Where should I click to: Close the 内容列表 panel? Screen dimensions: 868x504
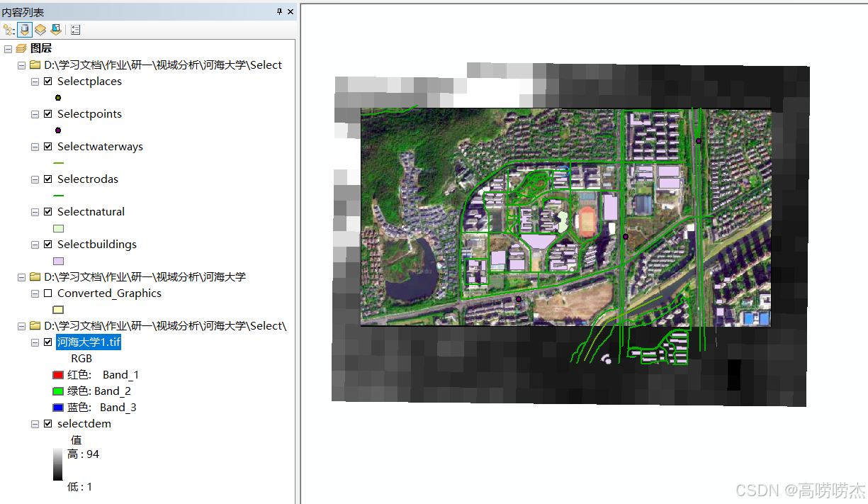click(x=291, y=11)
